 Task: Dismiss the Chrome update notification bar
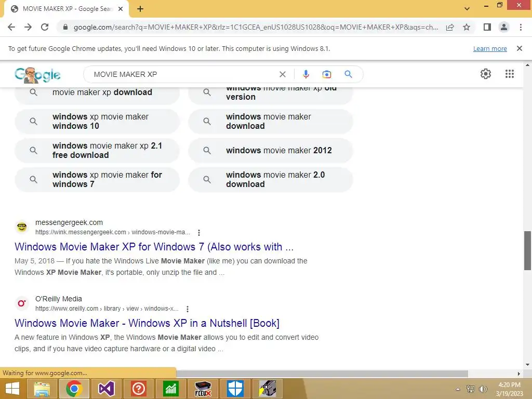(x=519, y=48)
